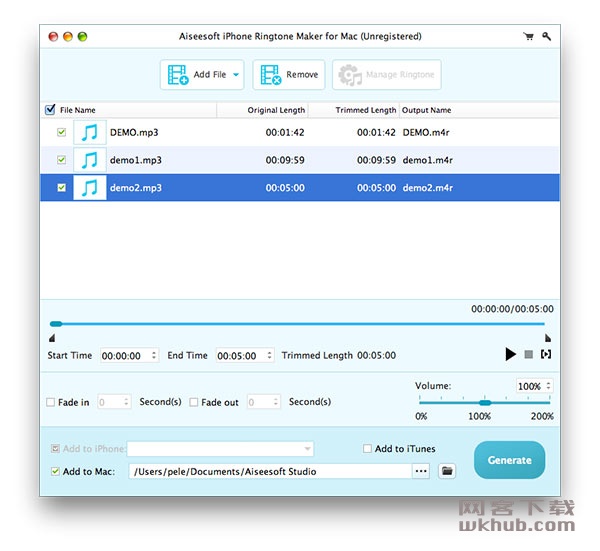
Task: Open the Add to iPhone device dropdown
Action: click(x=220, y=449)
